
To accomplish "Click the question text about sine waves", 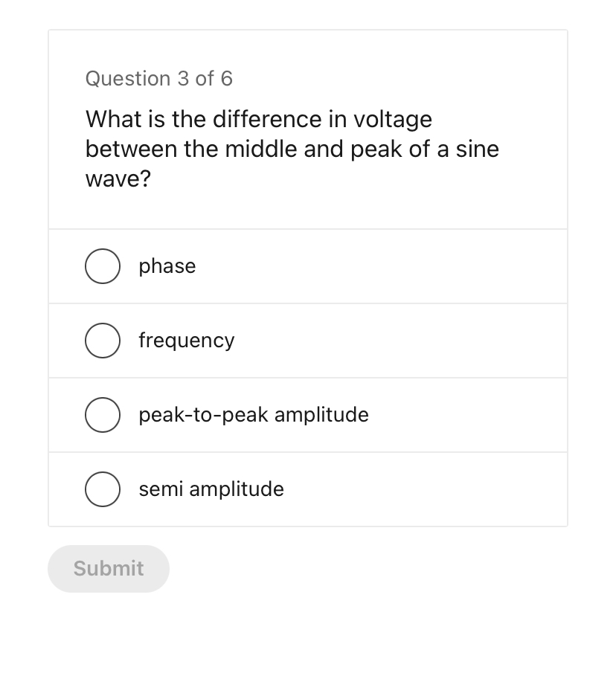I will pyautogui.click(x=292, y=149).
